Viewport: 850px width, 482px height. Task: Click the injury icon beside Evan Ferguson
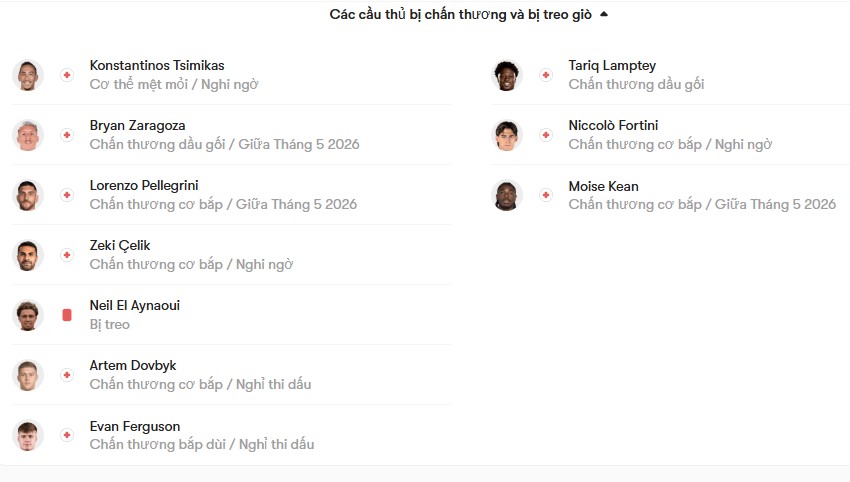pyautogui.click(x=67, y=435)
